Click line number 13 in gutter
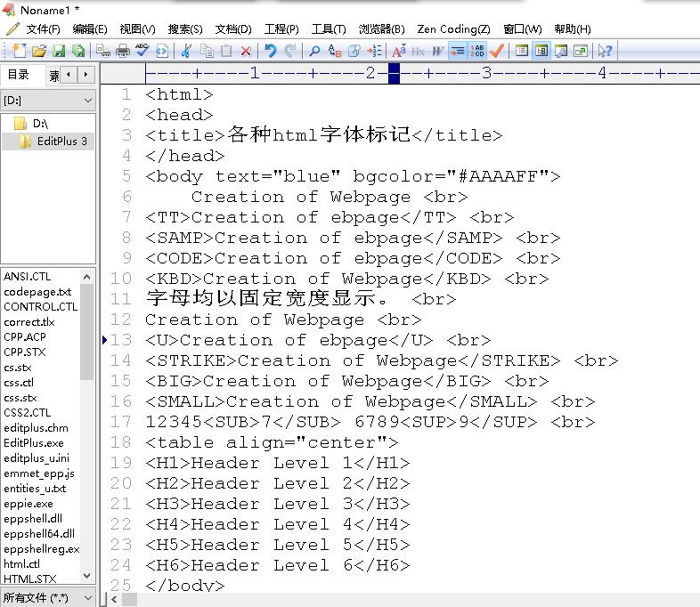 tap(121, 340)
